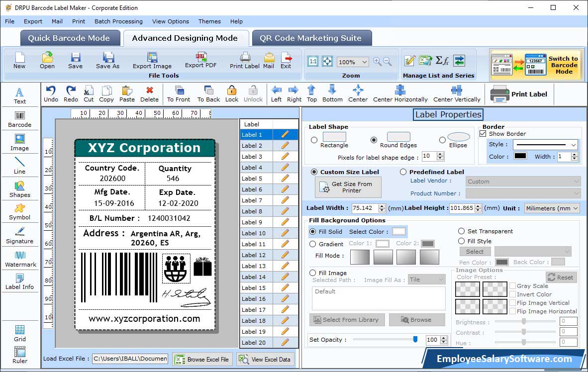588x372 pixels.
Task: Center object Horizontally
Action: 400,94
